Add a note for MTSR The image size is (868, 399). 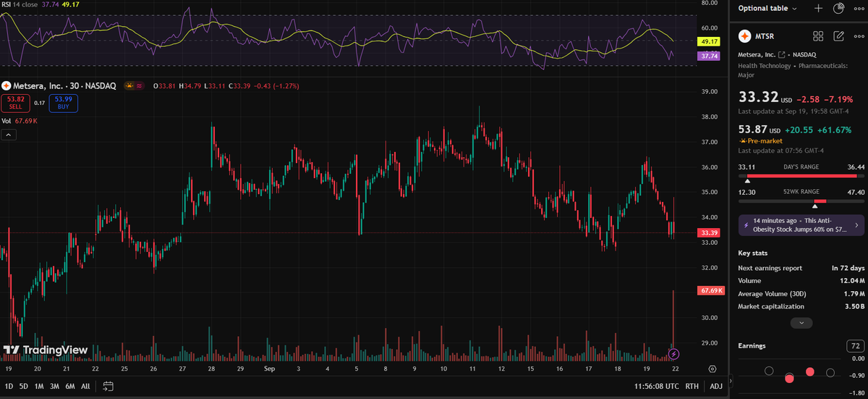(839, 35)
